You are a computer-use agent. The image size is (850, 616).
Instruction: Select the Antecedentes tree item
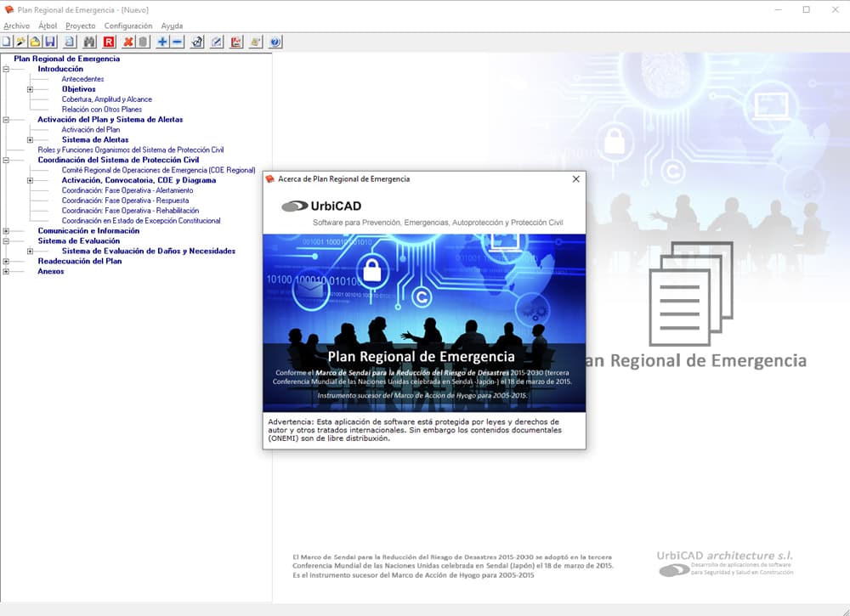[82, 79]
